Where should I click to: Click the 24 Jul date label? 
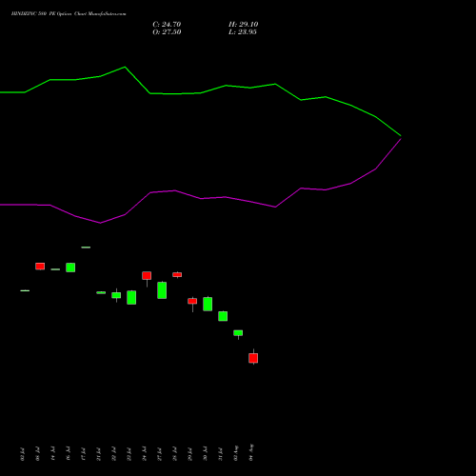tap(145, 454)
